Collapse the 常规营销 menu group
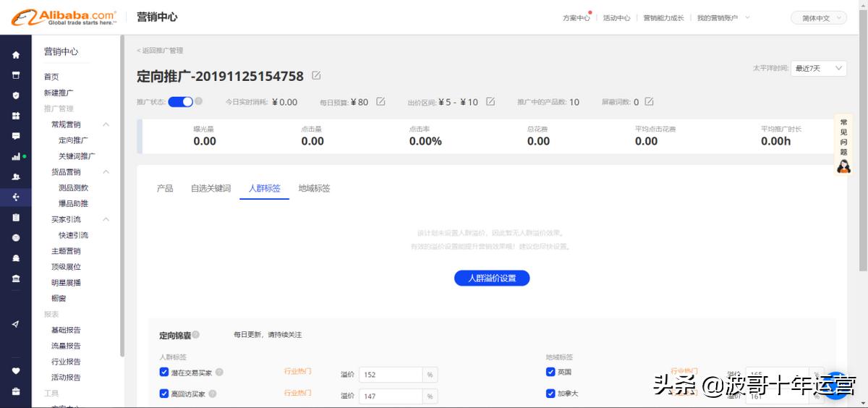This screenshot has width=868, height=408. (106, 124)
